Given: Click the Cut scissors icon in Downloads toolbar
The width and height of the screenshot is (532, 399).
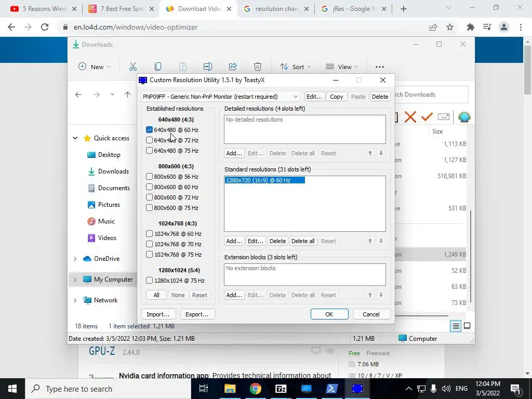Looking at the screenshot, I should 132,66.
